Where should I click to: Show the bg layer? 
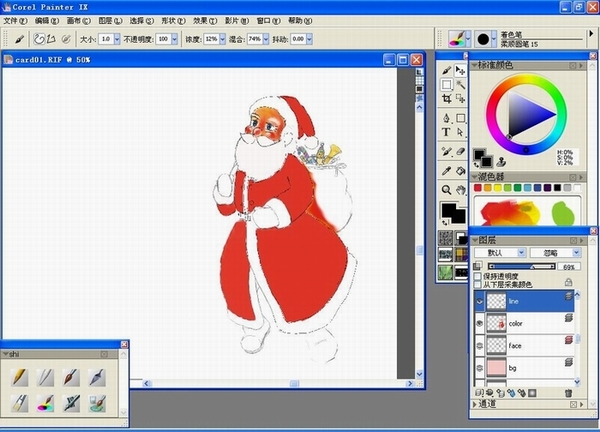[x=480, y=368]
